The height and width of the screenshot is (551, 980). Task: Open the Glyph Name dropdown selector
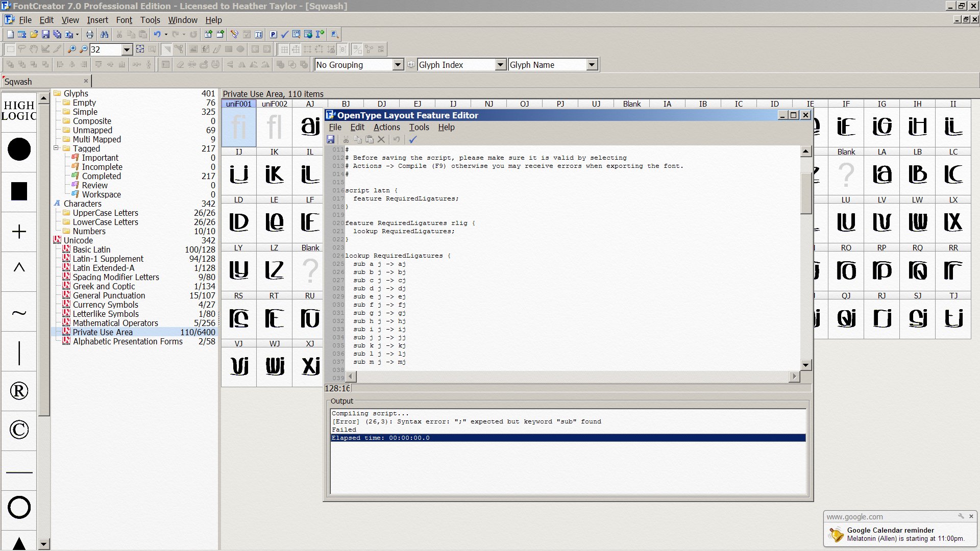click(591, 65)
